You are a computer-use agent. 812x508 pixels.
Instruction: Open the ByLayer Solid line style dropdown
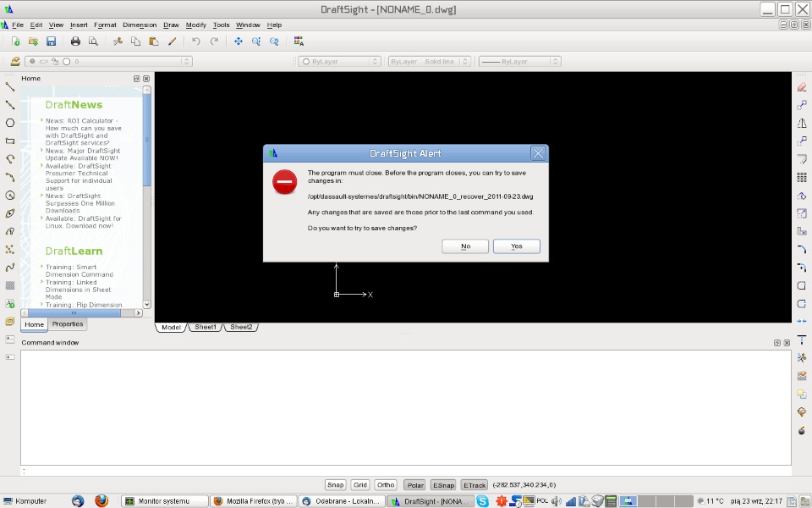(x=430, y=61)
